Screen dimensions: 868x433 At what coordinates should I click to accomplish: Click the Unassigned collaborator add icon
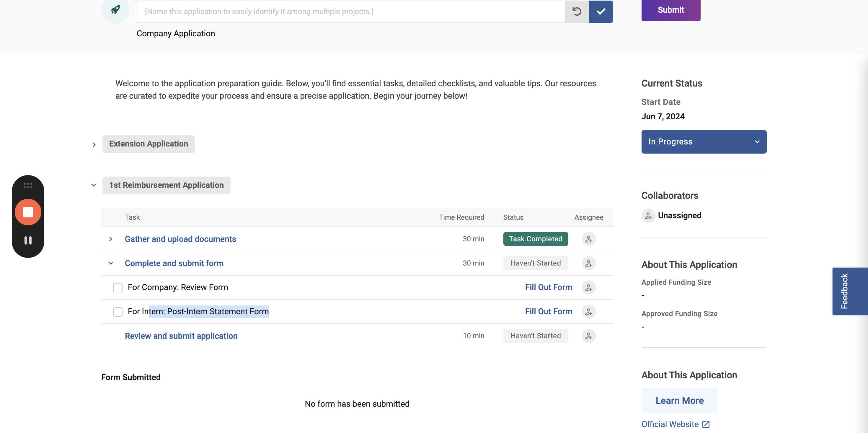click(648, 216)
